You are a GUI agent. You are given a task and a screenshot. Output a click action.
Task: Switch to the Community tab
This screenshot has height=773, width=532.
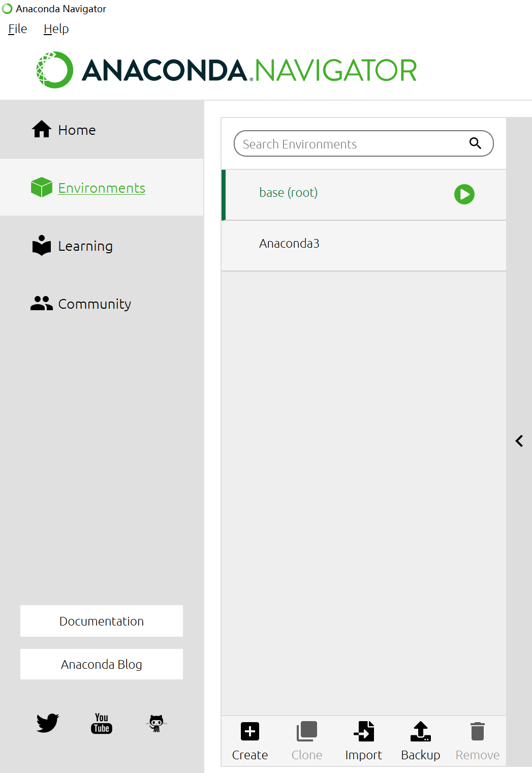102,304
